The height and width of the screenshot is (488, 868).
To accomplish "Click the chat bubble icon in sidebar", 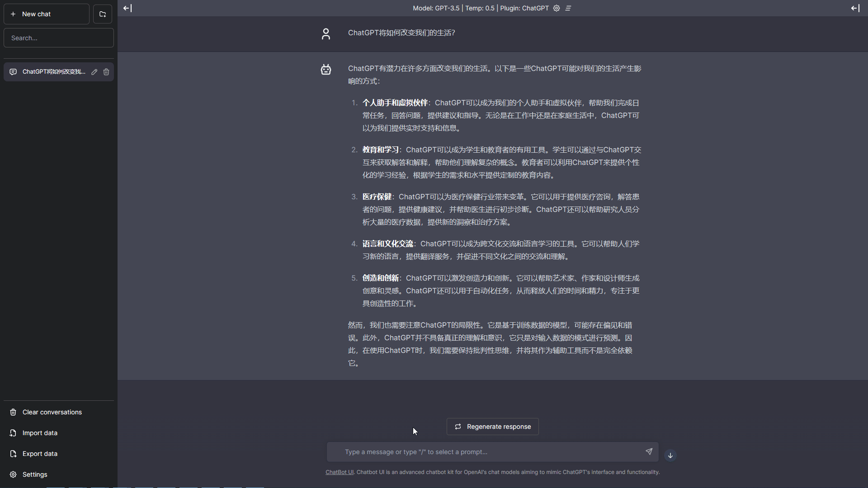I will [13, 71].
